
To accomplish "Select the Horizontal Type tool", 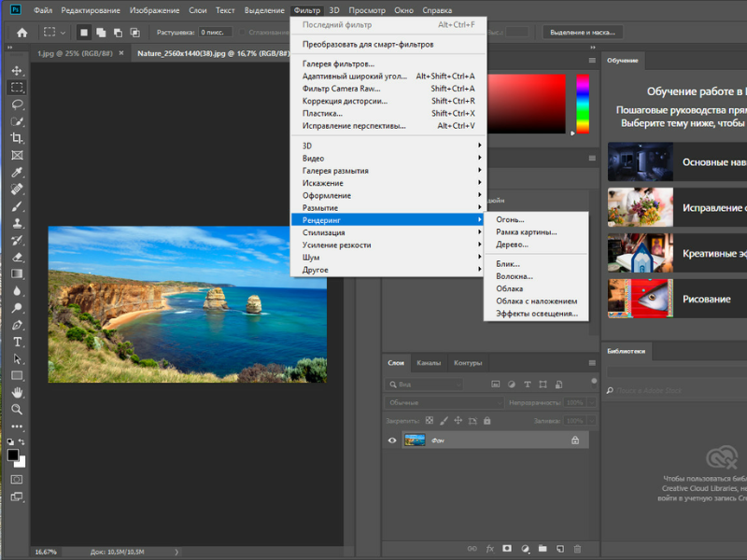I will tap(17, 342).
